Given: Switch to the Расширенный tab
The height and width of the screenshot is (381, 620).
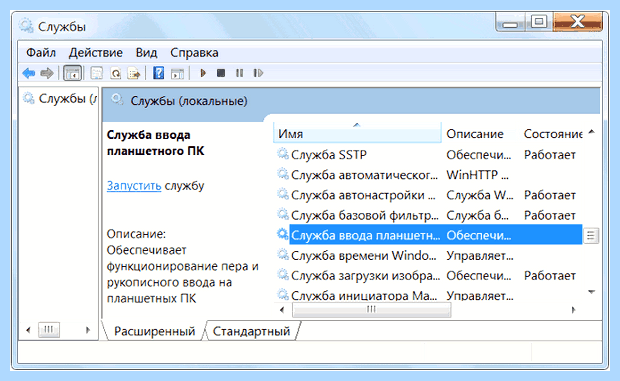Looking at the screenshot, I should [x=154, y=331].
